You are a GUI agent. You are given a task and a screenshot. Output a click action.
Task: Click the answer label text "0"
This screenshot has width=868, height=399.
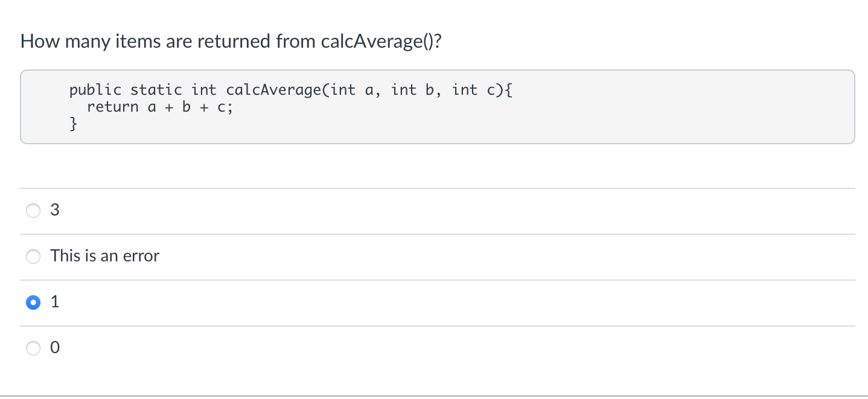tap(55, 348)
